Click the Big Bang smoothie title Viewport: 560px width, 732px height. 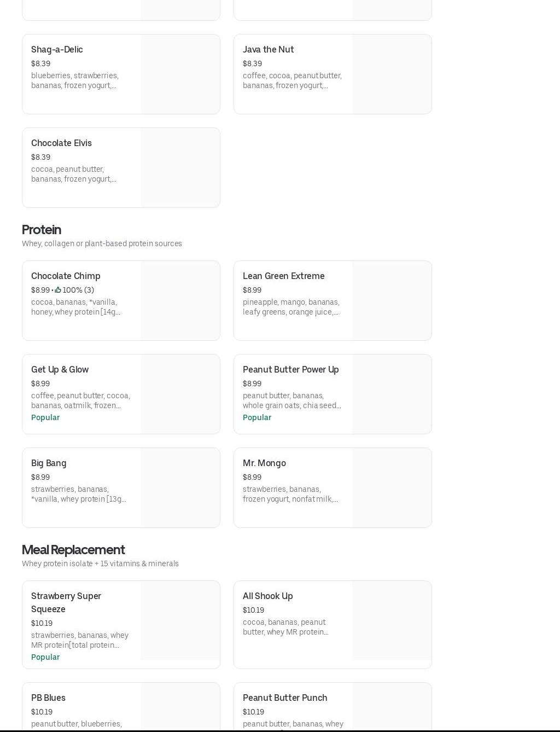point(49,463)
